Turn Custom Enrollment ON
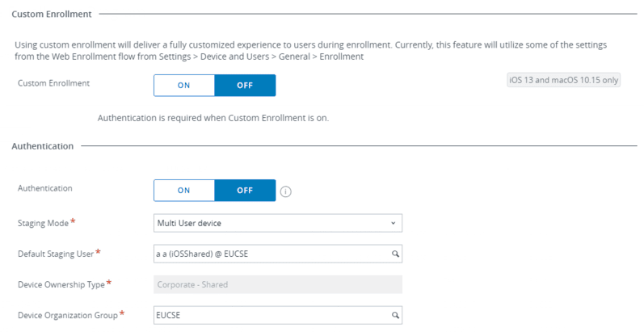The width and height of the screenshot is (644, 336). (x=184, y=86)
